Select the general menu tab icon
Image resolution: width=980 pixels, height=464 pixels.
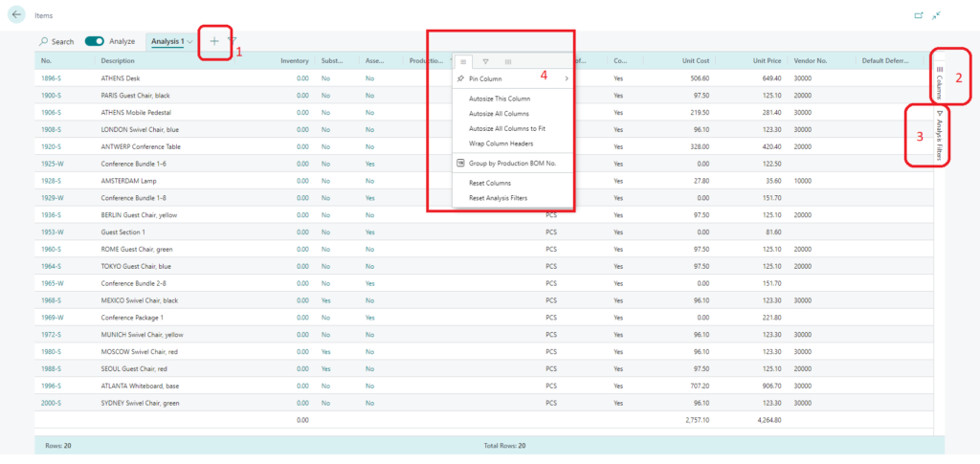point(463,62)
